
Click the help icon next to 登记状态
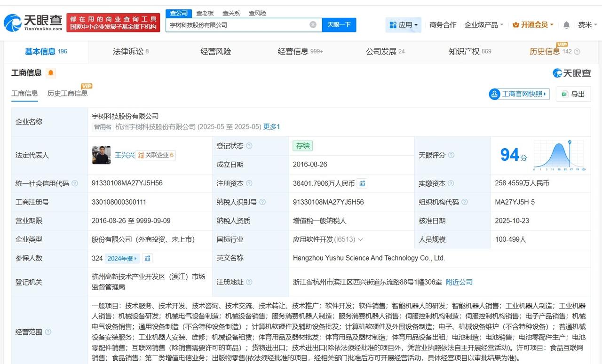(249, 146)
